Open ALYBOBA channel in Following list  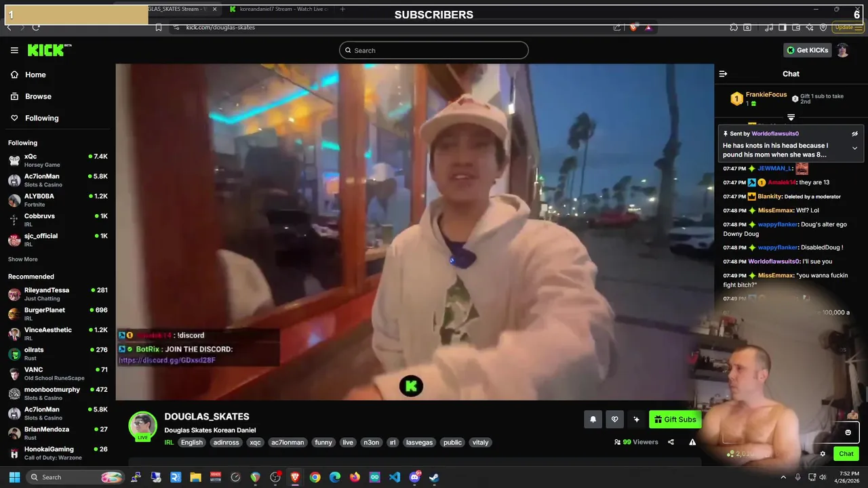point(58,200)
